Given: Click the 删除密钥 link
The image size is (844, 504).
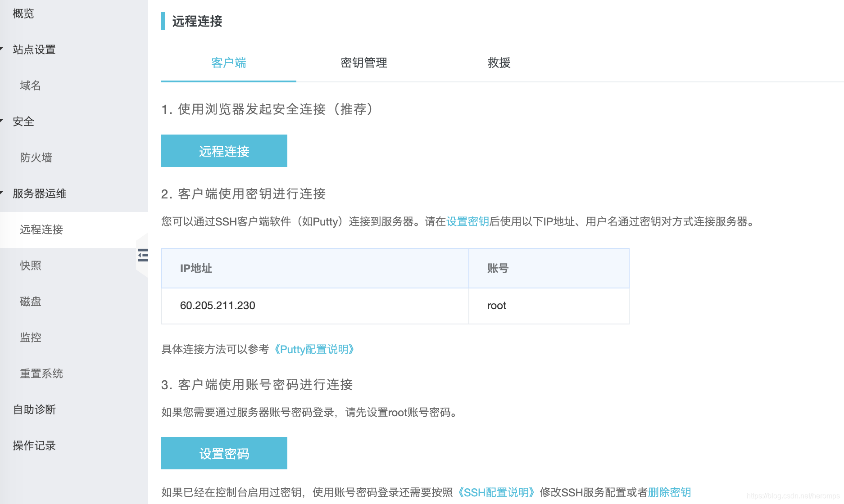Looking at the screenshot, I should [x=670, y=492].
